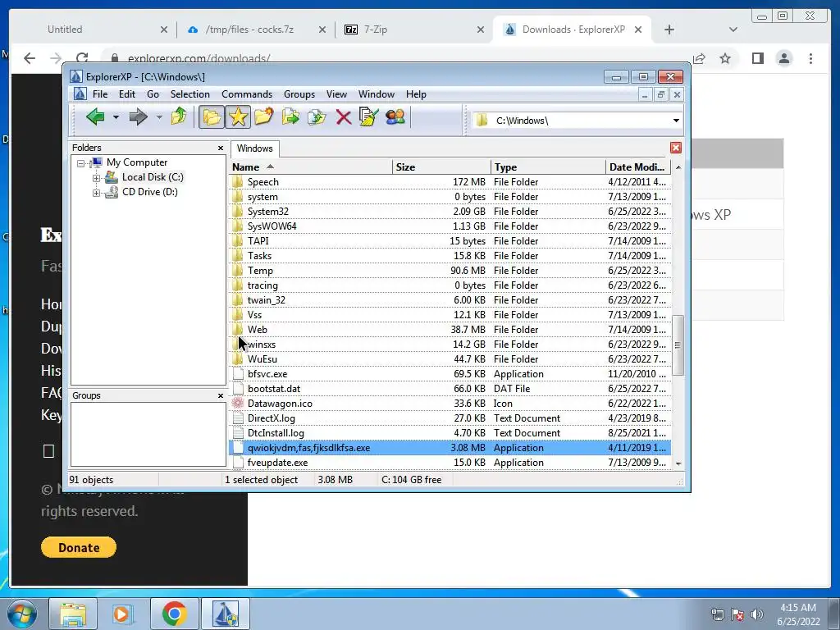Viewport: 840px width, 630px height.
Task: Select the bfsvc.exe file
Action: coord(450,374)
